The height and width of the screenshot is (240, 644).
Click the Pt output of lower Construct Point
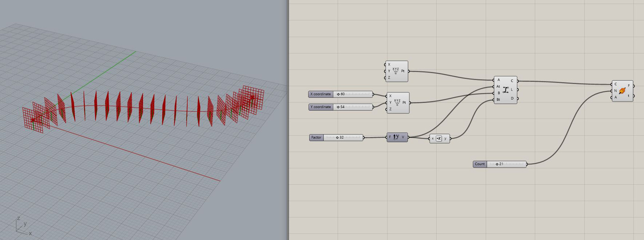[x=404, y=103]
